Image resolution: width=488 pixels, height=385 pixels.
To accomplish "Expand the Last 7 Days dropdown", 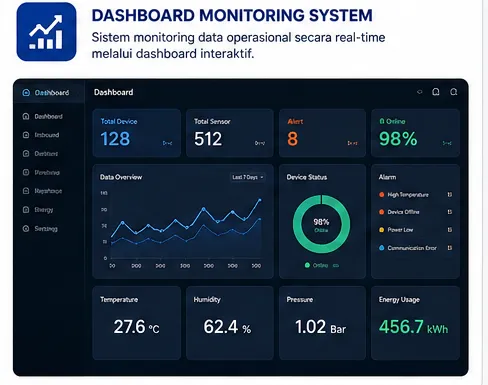I will tap(248, 177).
